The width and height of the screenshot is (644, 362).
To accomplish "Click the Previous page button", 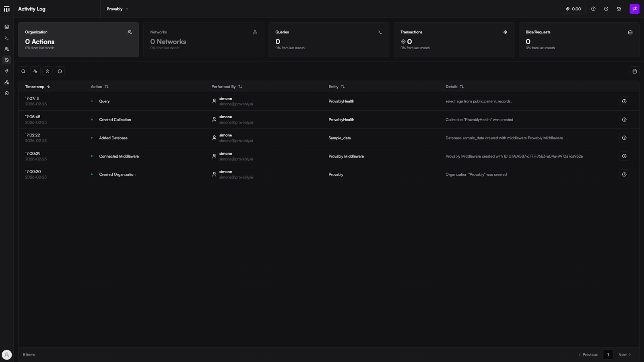I will click(x=588, y=355).
